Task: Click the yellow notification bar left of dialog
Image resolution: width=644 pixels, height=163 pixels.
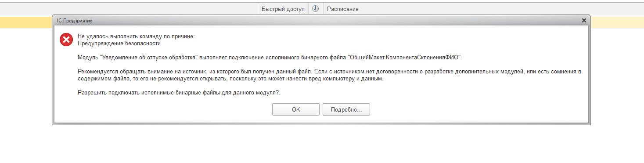Action: (x=26, y=22)
